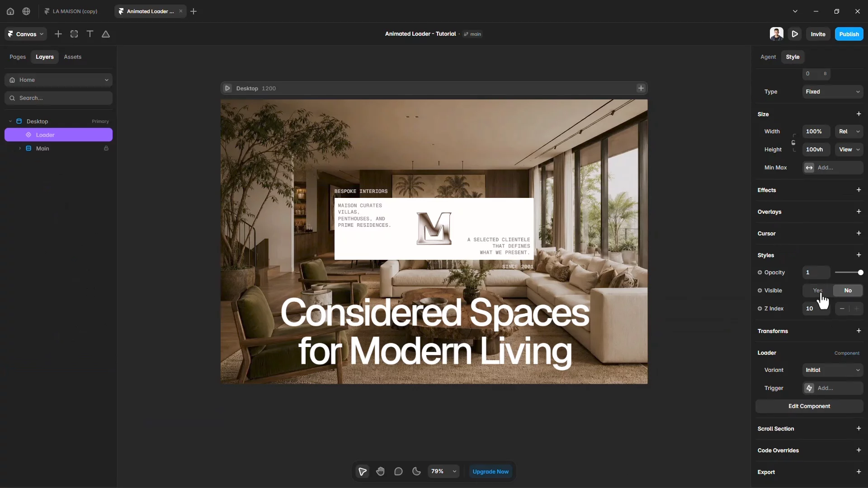The width and height of the screenshot is (868, 488).
Task: Set Visible to Yes
Action: pyautogui.click(x=817, y=291)
